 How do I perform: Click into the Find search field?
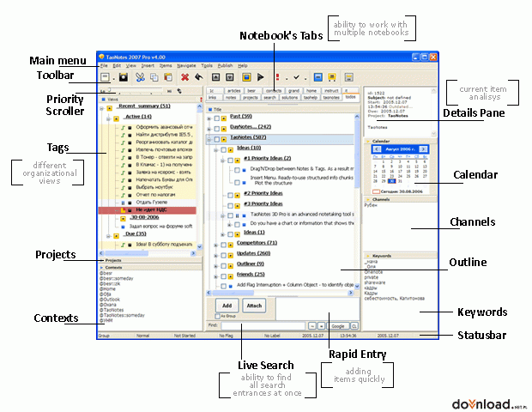[263, 326]
